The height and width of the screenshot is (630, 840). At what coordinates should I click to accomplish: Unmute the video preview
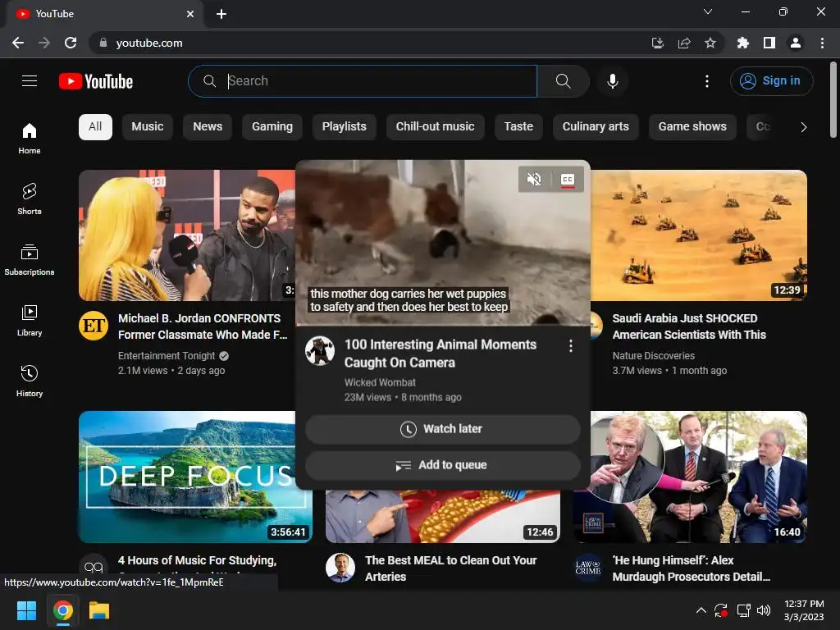(534, 179)
